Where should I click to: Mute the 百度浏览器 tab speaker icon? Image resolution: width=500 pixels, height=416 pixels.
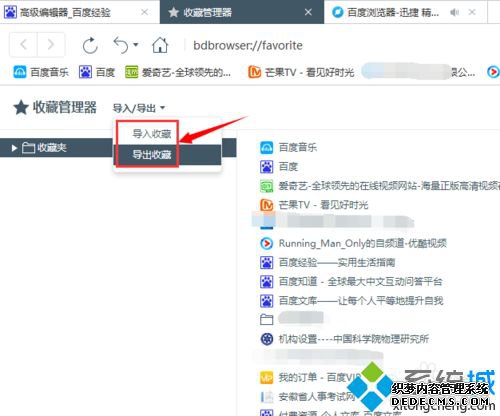click(x=454, y=13)
